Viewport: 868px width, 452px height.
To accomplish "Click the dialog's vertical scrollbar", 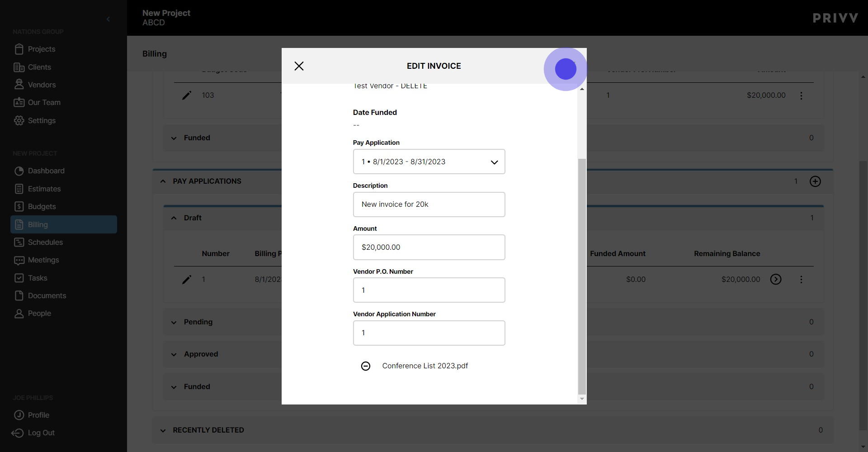I will pyautogui.click(x=582, y=276).
